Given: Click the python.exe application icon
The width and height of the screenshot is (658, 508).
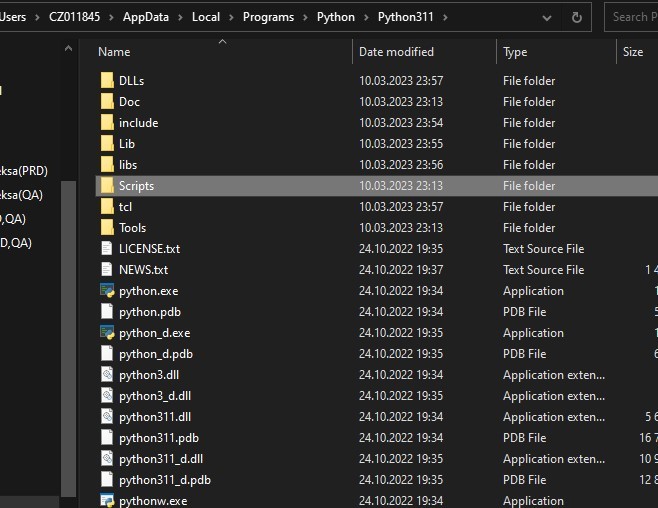Looking at the screenshot, I should pos(107,290).
